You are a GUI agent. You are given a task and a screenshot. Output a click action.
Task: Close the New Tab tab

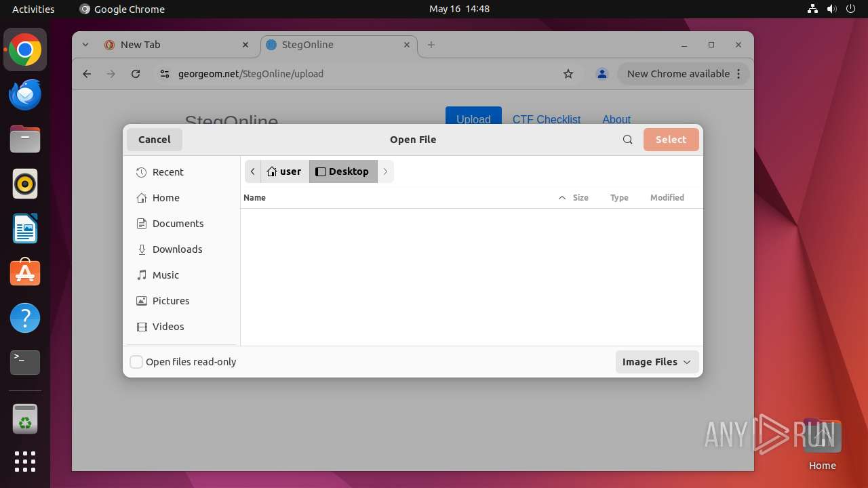(245, 45)
